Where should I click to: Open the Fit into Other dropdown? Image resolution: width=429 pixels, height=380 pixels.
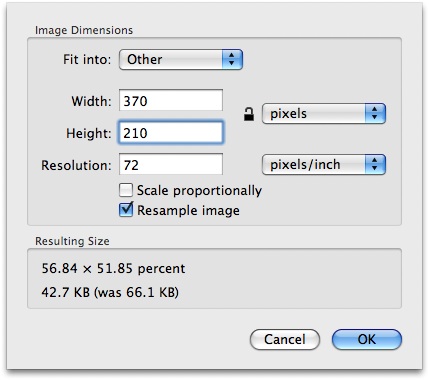181,60
